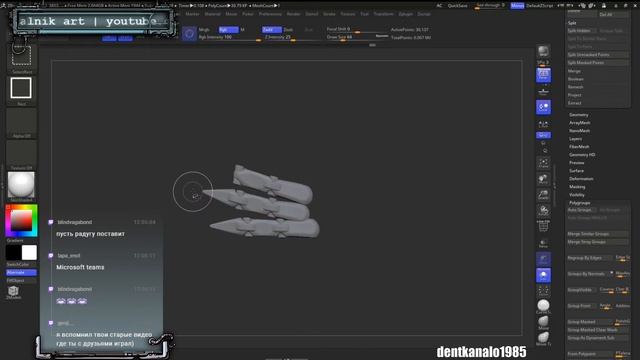
Task: Select the CurveTube brush sphere icon
Action: [x=543, y=306]
